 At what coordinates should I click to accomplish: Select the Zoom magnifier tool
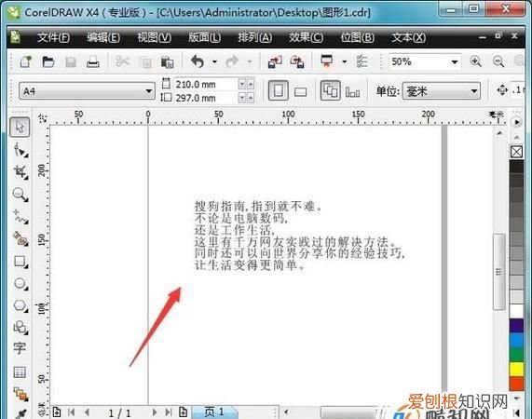click(x=20, y=195)
